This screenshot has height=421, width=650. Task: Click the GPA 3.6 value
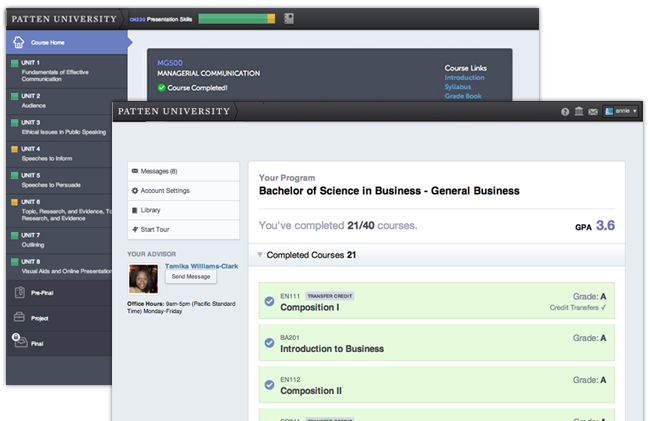coord(605,225)
